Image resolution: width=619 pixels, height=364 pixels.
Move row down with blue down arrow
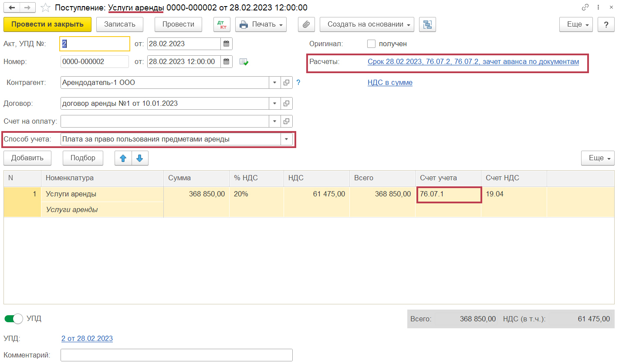tap(140, 158)
